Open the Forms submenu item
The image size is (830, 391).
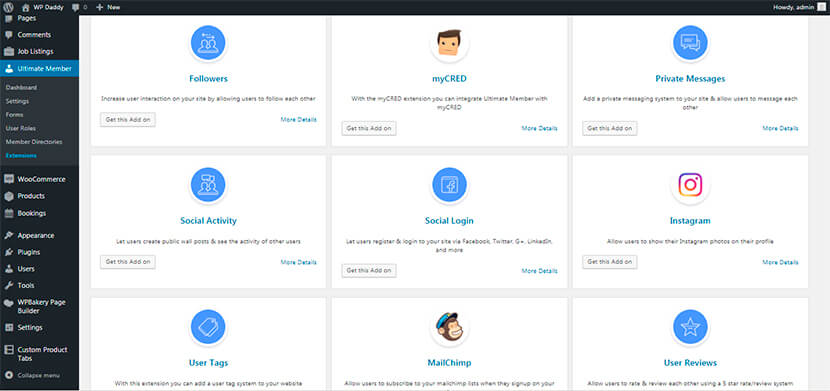coord(14,115)
